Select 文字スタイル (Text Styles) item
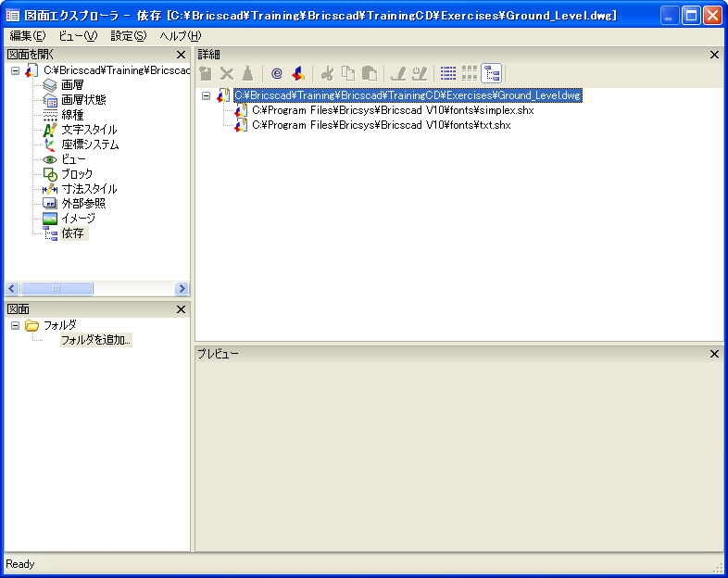 click(x=89, y=130)
